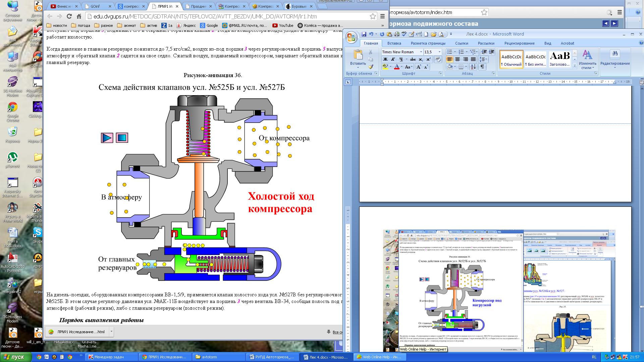Open the YouTube bookmark
This screenshot has height=362, width=644.
(x=283, y=25)
